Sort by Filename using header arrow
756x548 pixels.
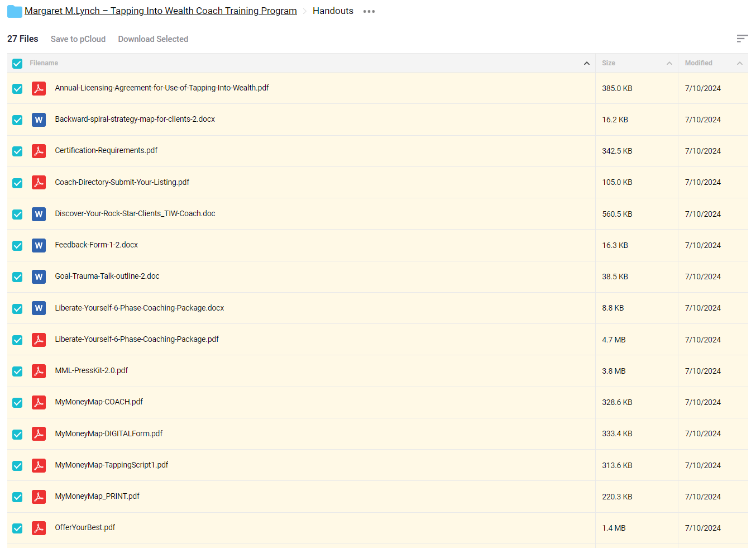(x=587, y=63)
